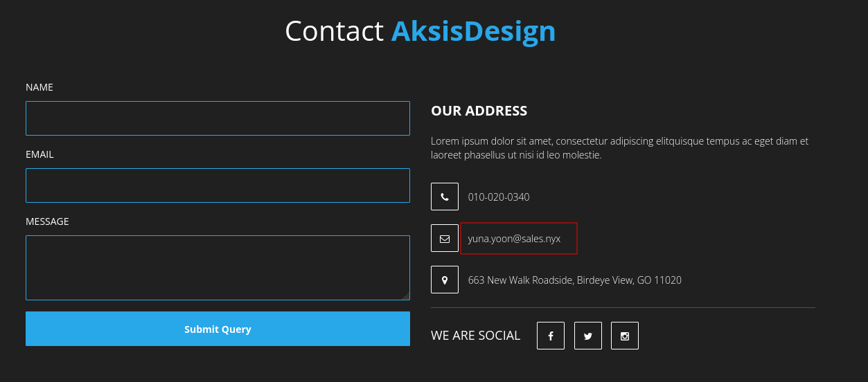
Task: Submit the form with Submit Query
Action: click(x=218, y=329)
